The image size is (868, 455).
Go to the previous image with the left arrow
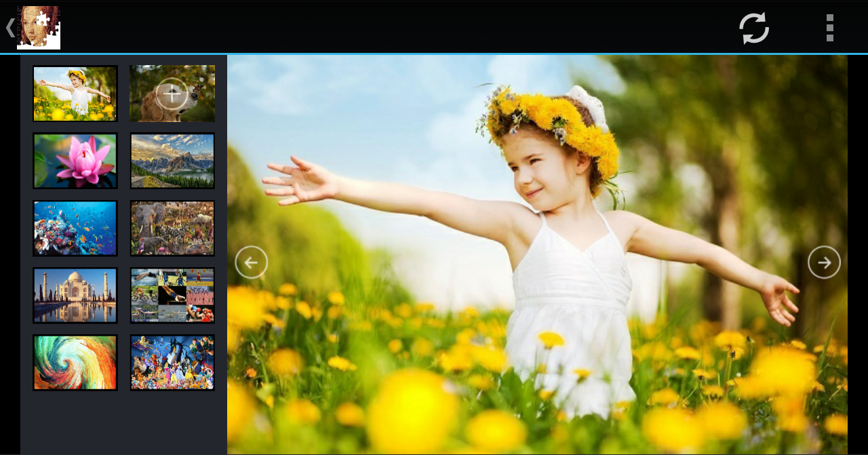coord(252,262)
